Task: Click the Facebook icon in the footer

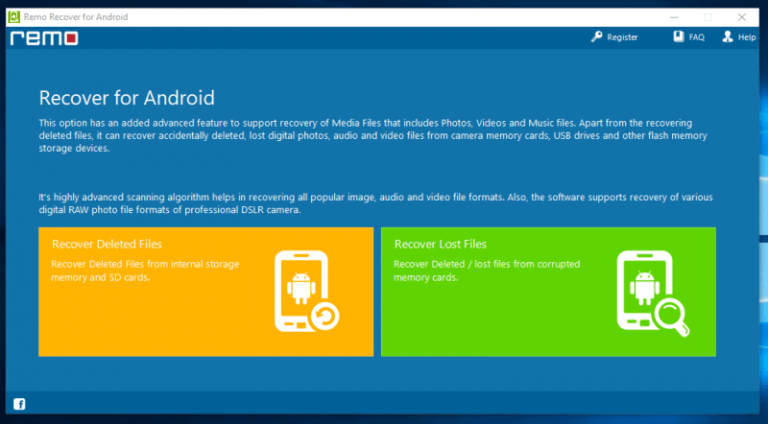Action: 19,404
